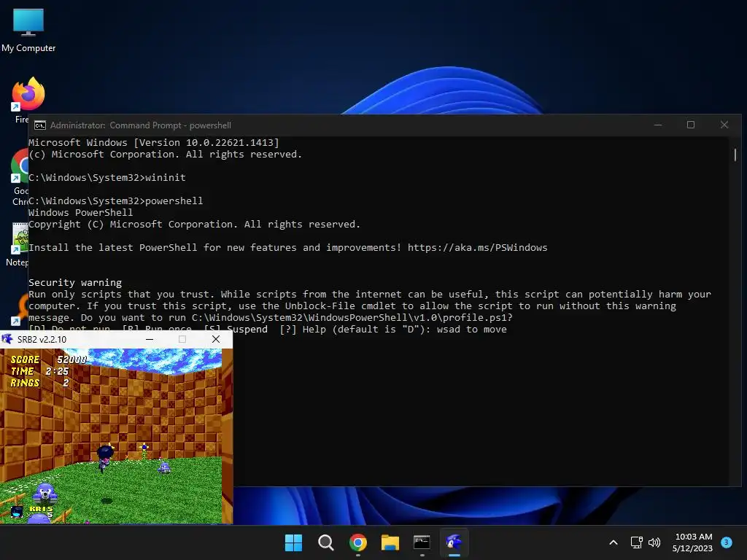Screen dimensions: 747x560
Task: Minimize the SRB2 v2.2.10 window
Action: (149, 339)
